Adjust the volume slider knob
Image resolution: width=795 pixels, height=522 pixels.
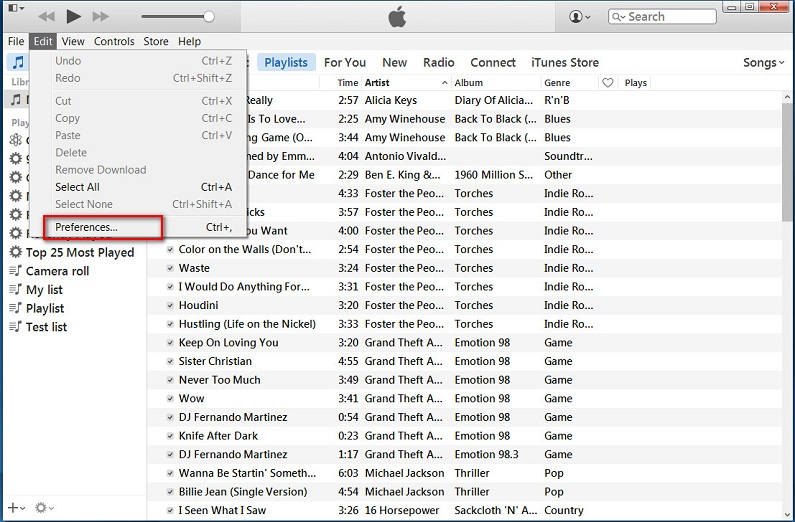(208, 17)
